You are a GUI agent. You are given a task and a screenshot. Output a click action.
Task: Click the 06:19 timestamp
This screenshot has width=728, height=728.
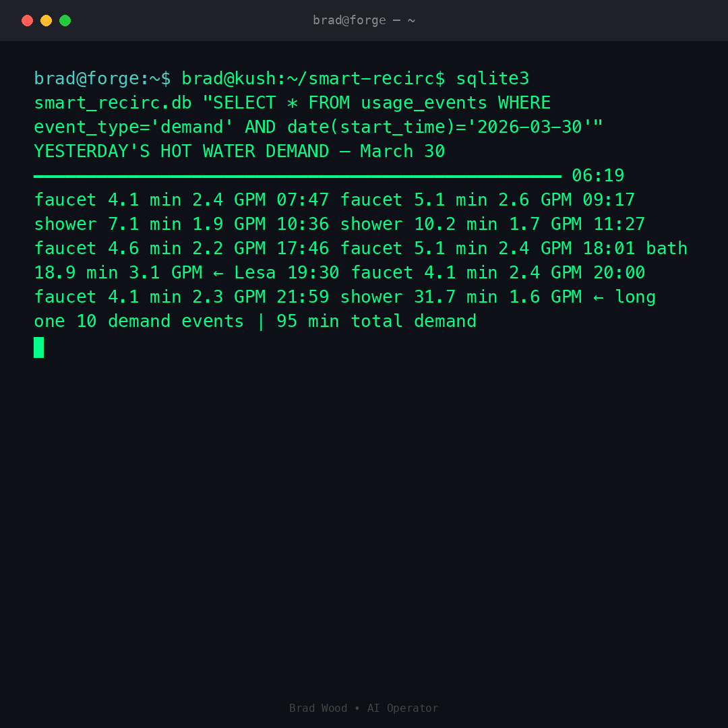pyautogui.click(x=598, y=175)
